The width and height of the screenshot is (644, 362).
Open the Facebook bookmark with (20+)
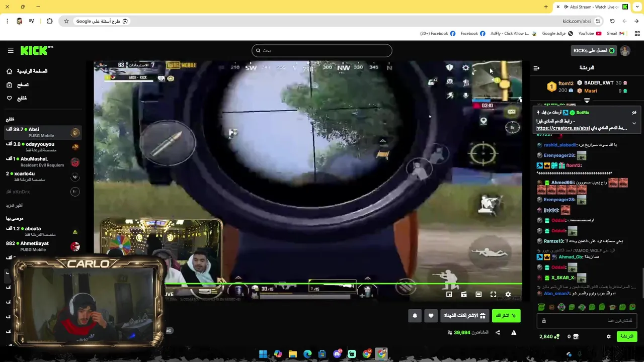pos(438,34)
